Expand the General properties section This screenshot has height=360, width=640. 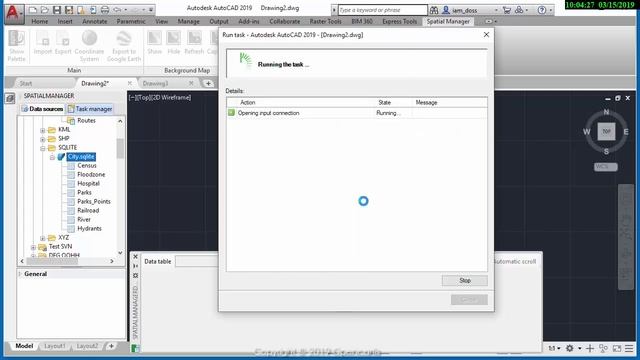coord(20,274)
